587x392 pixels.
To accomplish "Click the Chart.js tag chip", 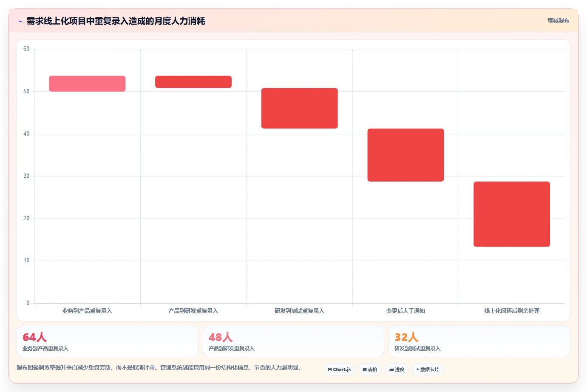I will coord(339,369).
